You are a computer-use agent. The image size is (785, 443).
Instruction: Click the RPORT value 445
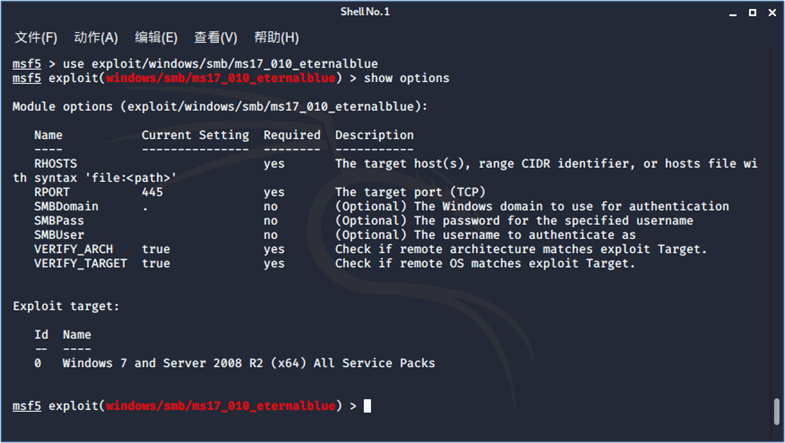point(152,192)
